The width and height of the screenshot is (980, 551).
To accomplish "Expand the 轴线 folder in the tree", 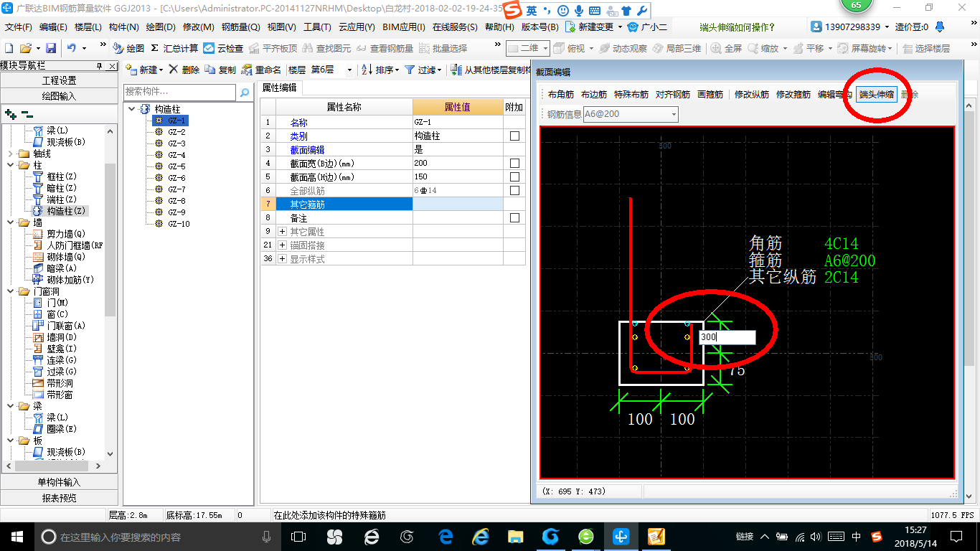I will pos(10,154).
